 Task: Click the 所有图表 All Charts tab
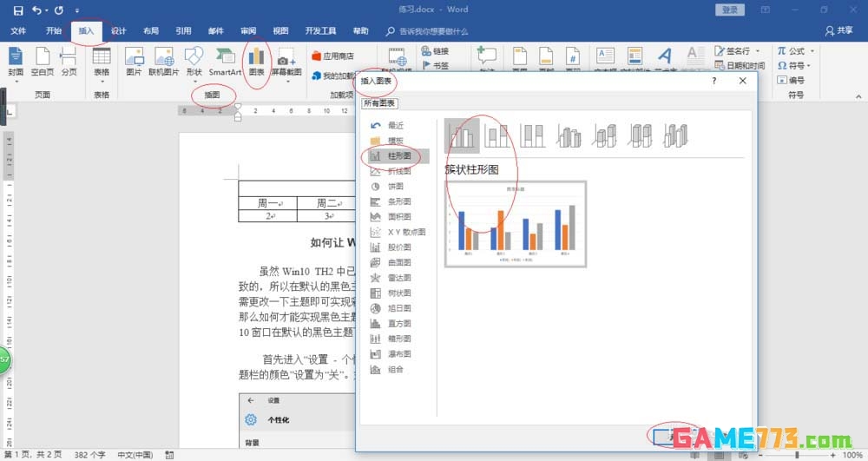click(379, 103)
